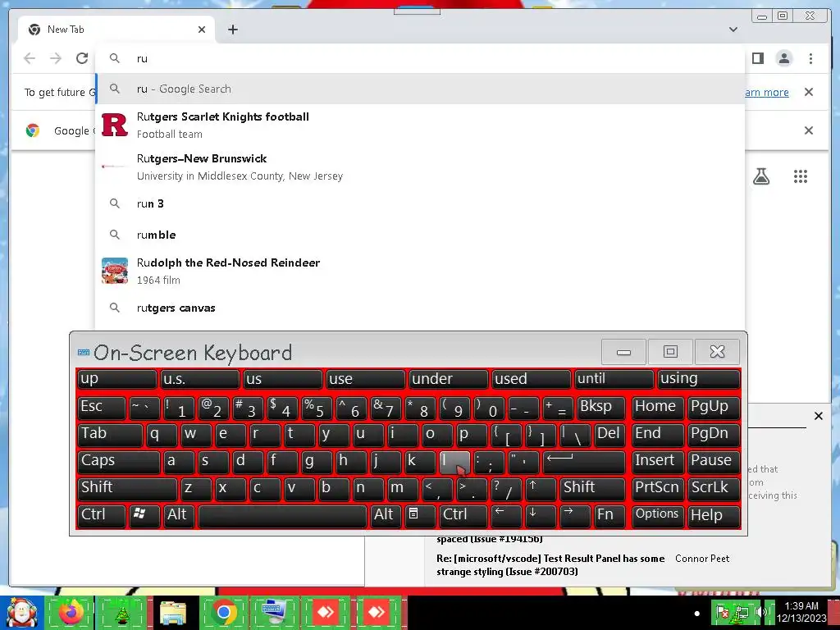840x630 pixels.
Task: Open a new tab with plus icon
Action: pos(232,30)
